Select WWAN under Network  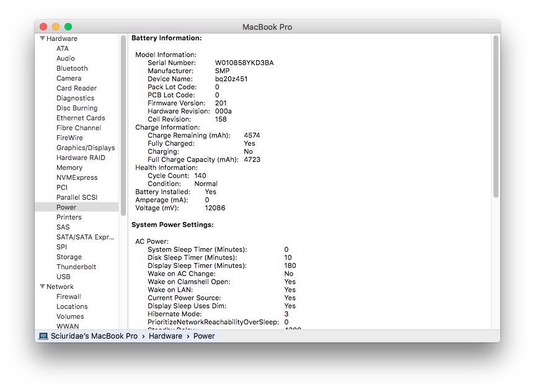68,326
